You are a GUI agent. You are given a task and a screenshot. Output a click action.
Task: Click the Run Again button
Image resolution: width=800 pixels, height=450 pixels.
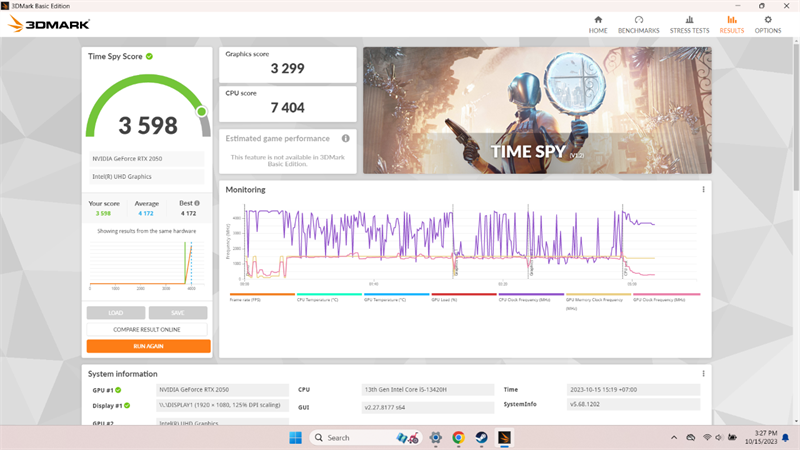click(148, 346)
